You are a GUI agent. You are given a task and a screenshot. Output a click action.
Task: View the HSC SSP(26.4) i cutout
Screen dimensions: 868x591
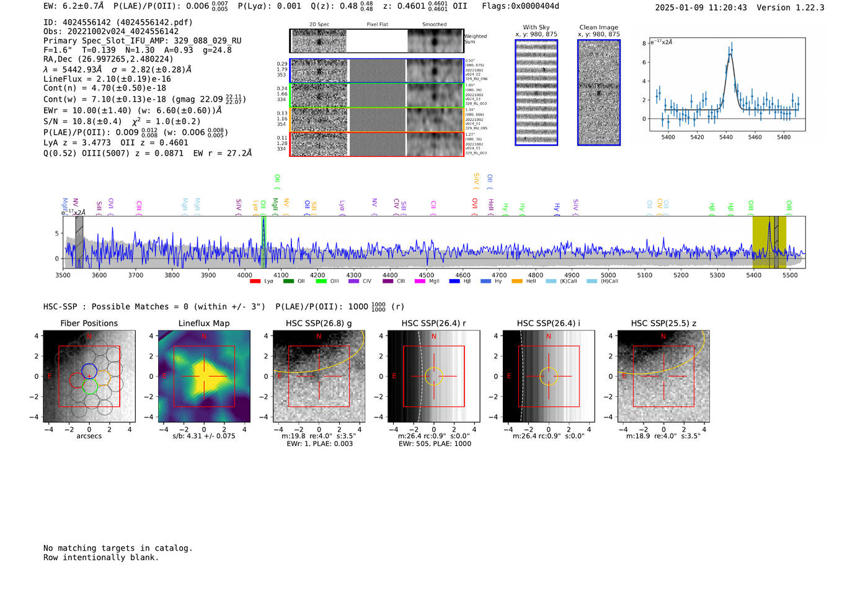point(549,376)
